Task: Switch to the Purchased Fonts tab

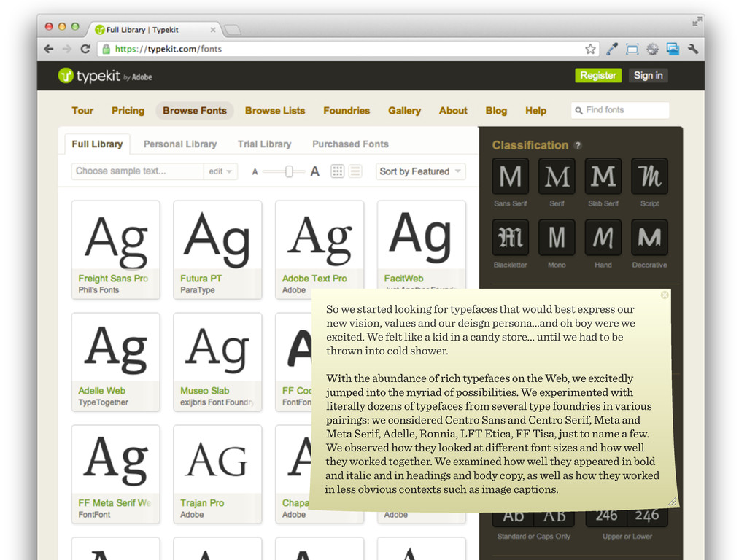Action: (x=350, y=144)
